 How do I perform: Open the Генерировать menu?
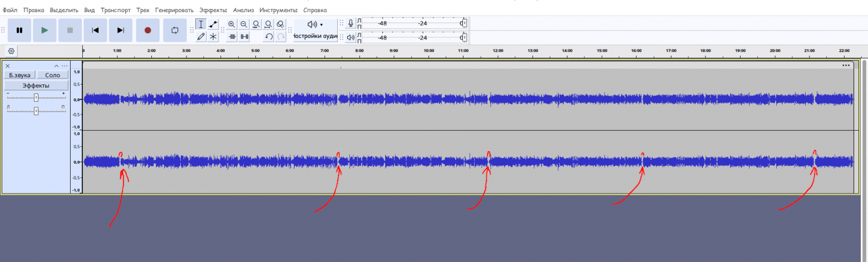[175, 11]
